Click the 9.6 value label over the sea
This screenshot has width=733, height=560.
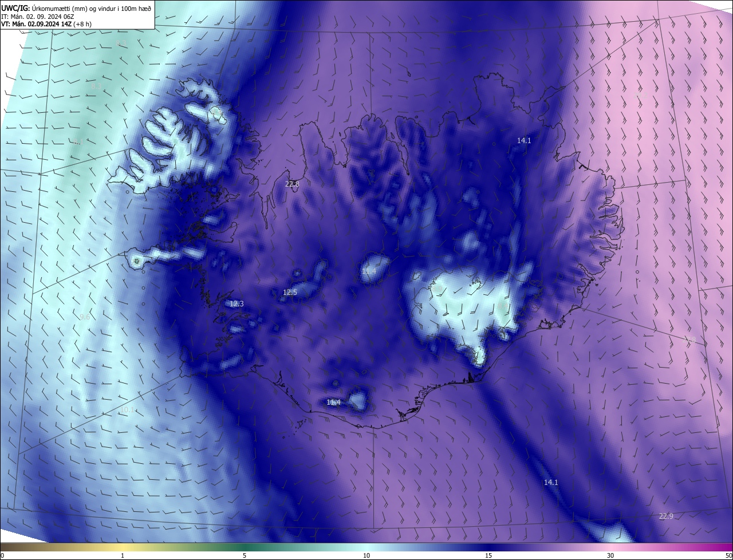85,317
